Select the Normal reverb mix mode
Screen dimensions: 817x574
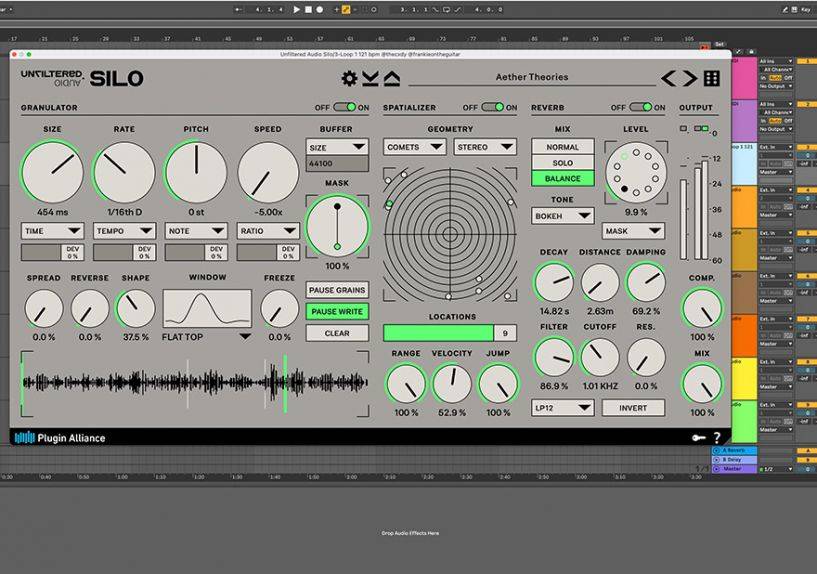click(562, 147)
